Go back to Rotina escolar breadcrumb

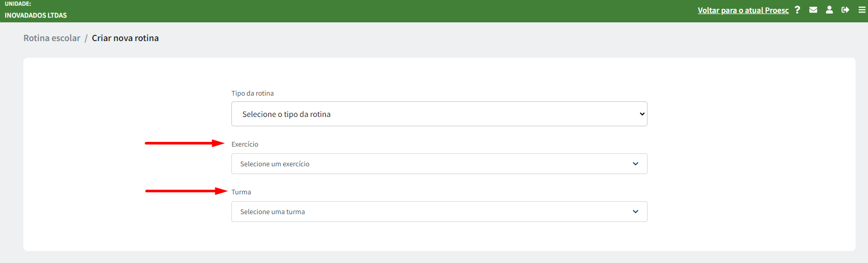pyautogui.click(x=52, y=38)
